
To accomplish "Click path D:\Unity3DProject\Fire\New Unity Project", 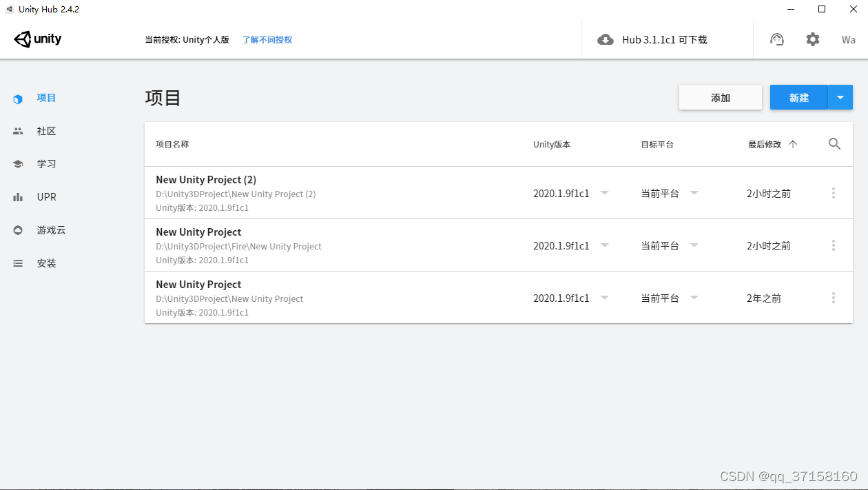I will 238,246.
